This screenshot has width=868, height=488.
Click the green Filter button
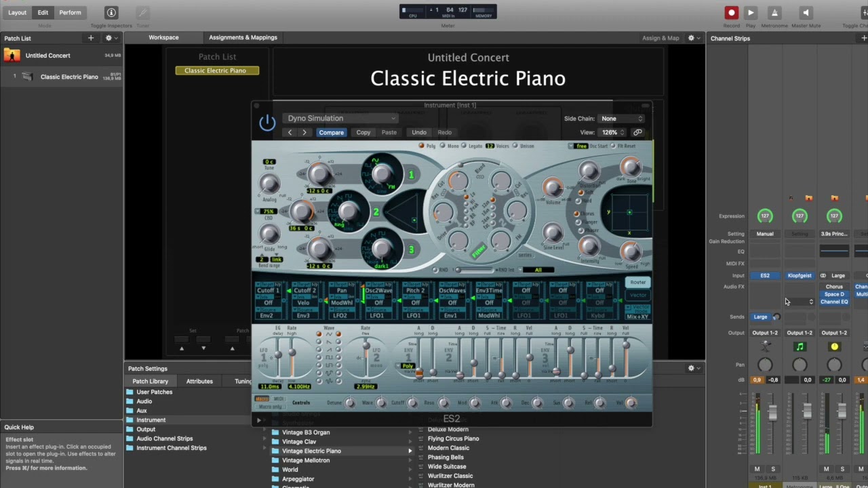click(478, 252)
